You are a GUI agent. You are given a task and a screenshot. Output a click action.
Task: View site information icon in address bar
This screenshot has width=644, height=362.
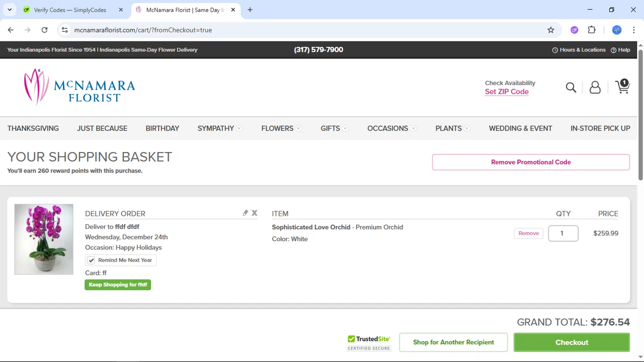point(65,30)
